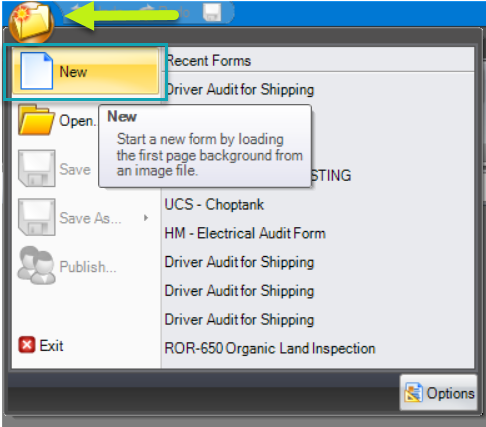Image resolution: width=486 pixels, height=427 pixels.
Task: Click the red Exit X icon
Action: pos(27,345)
